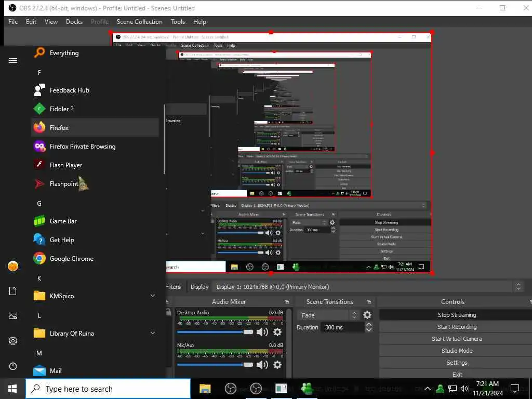
Task: Open the Help menu in OBS
Action: coord(199,22)
